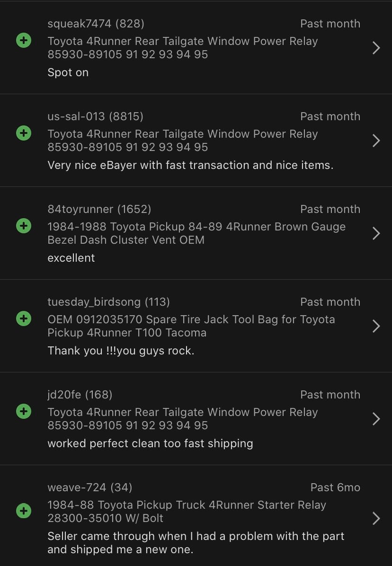This screenshot has height=566, width=392.
Task: Expand the jd20fe feedback chevron
Action: pyautogui.click(x=376, y=419)
